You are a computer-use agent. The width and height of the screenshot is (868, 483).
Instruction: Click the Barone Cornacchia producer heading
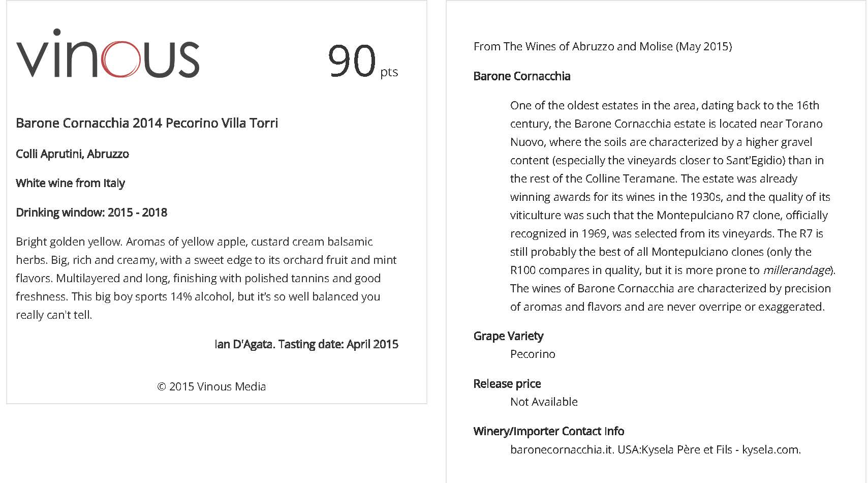tap(522, 76)
